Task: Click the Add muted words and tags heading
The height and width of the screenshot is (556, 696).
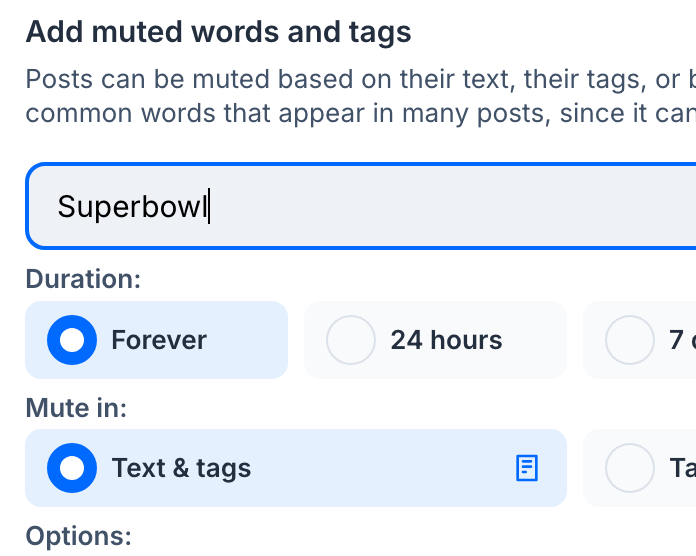Action: [218, 32]
